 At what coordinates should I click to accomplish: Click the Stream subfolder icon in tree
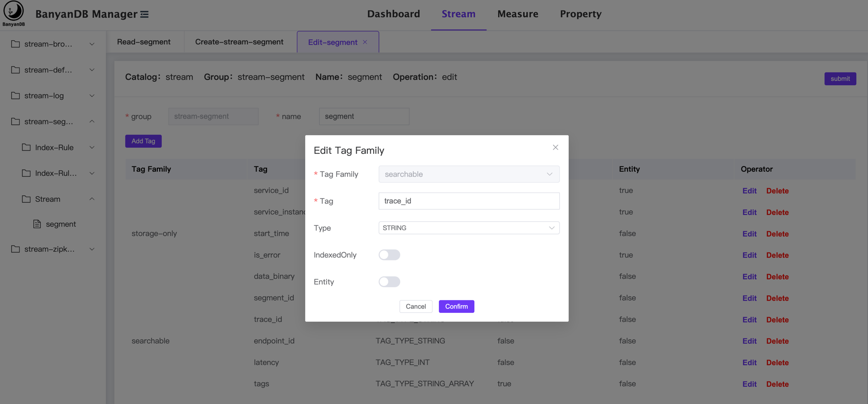tap(26, 199)
